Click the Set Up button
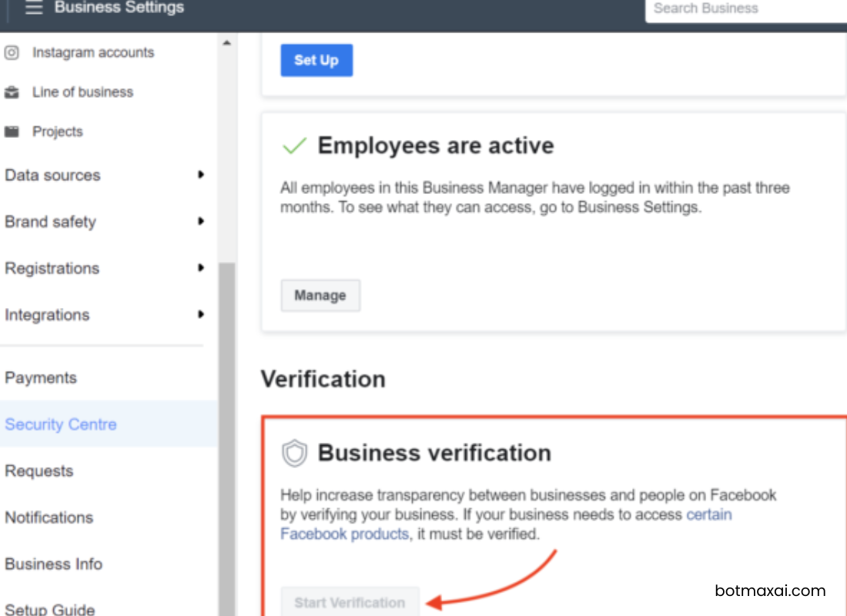847x616 pixels. pos(316,60)
